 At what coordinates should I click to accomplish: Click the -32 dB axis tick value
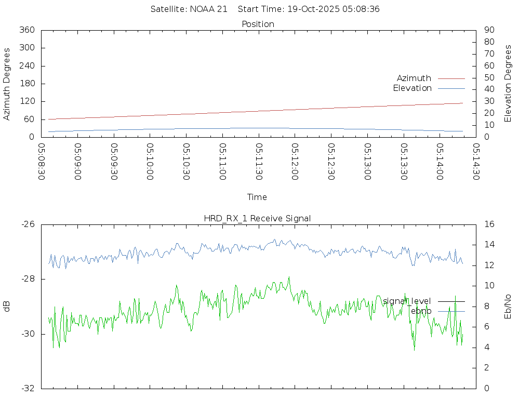[x=27, y=388]
